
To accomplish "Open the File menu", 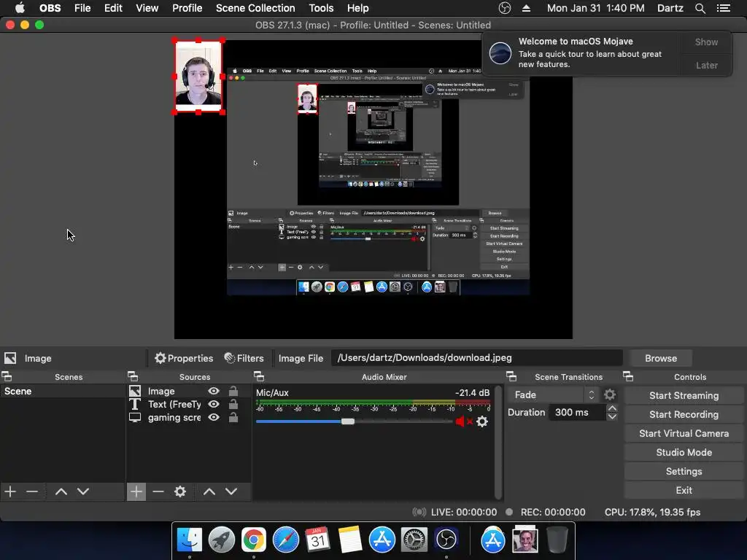I will [x=82, y=8].
